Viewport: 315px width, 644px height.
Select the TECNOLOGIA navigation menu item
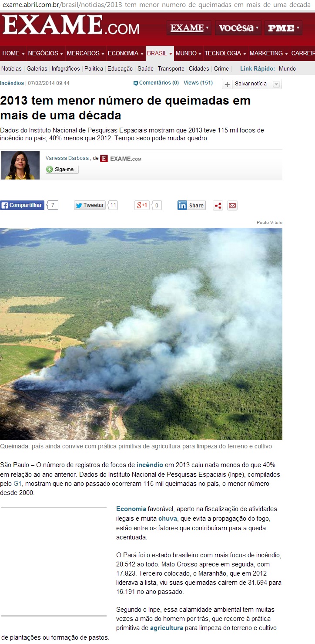[x=225, y=53]
